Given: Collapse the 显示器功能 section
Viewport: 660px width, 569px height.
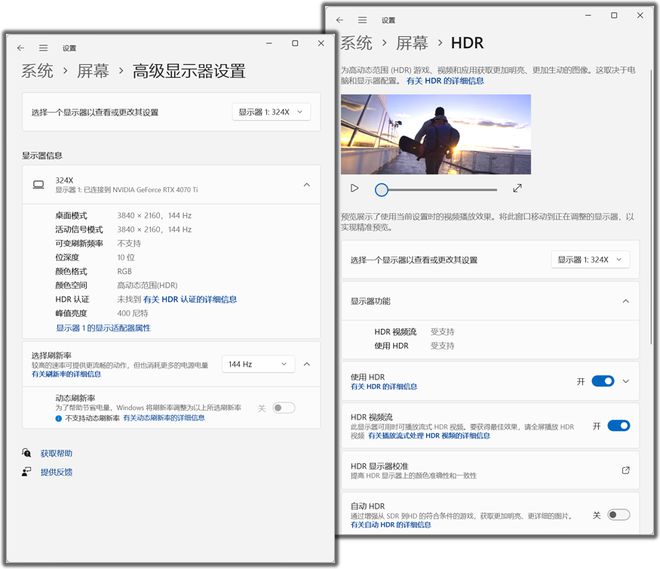Looking at the screenshot, I should [x=626, y=300].
